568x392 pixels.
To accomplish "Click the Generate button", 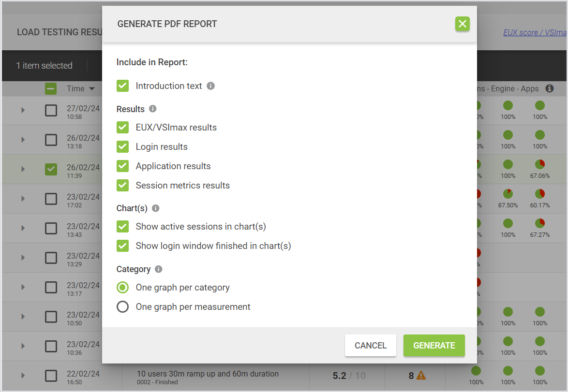I will coord(434,346).
